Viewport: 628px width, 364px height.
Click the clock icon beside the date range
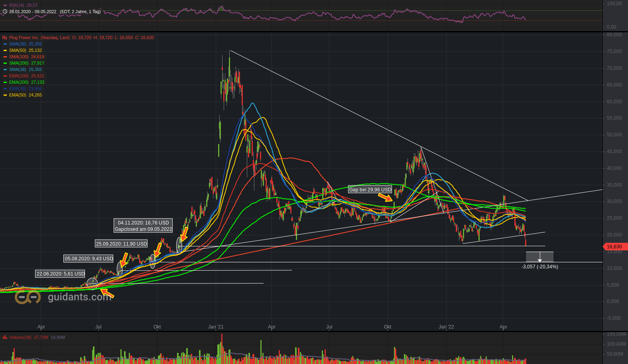click(x=5, y=12)
